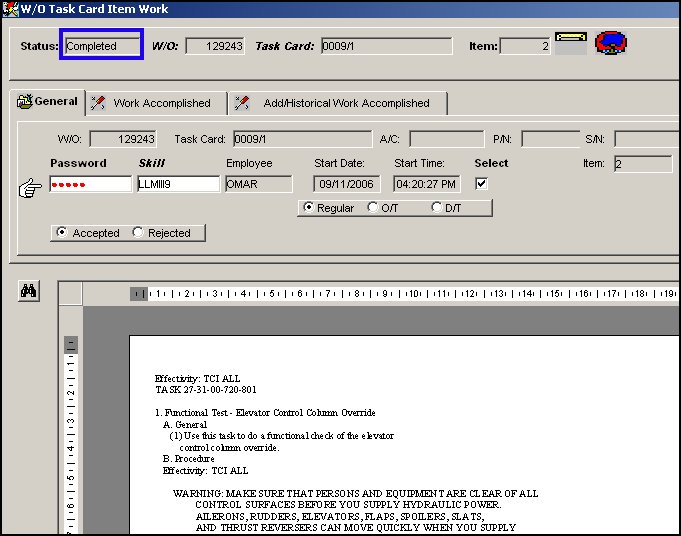Click the Item field in General tab

point(643,164)
